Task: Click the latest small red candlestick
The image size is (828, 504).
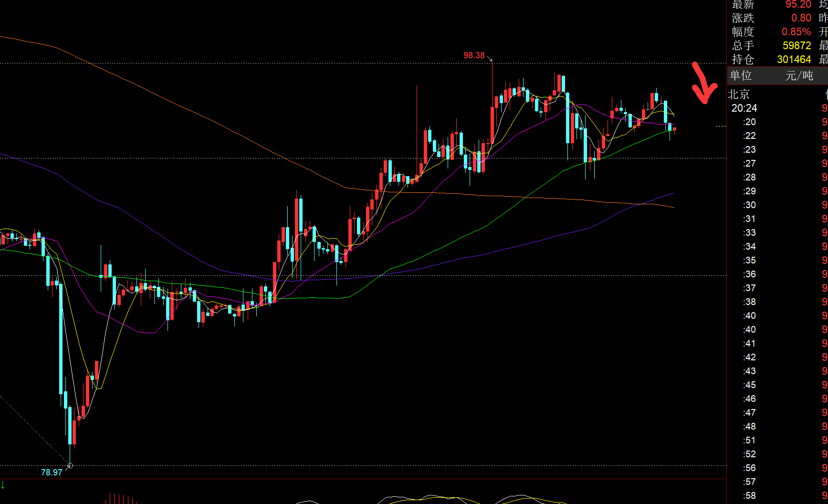Action: [x=674, y=129]
